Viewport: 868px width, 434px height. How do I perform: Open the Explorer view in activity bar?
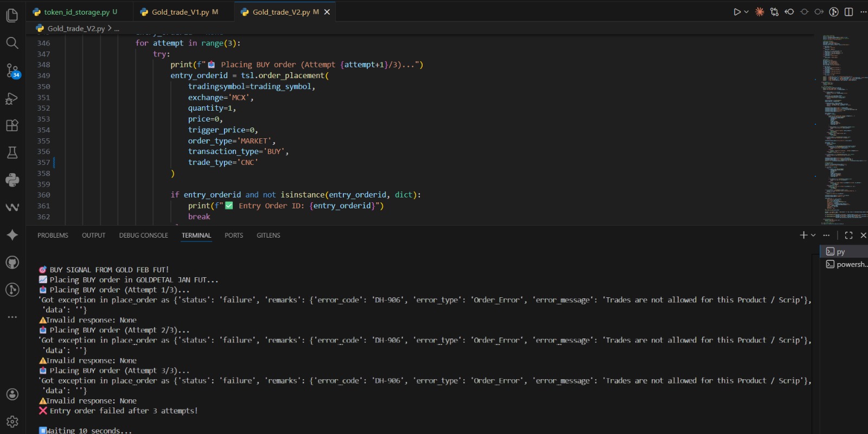[12, 15]
